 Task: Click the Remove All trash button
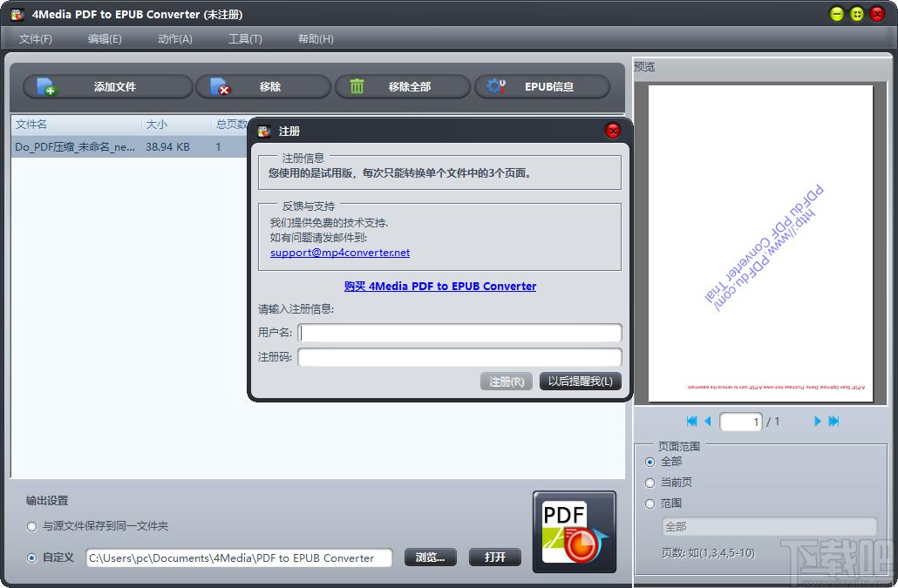point(402,86)
